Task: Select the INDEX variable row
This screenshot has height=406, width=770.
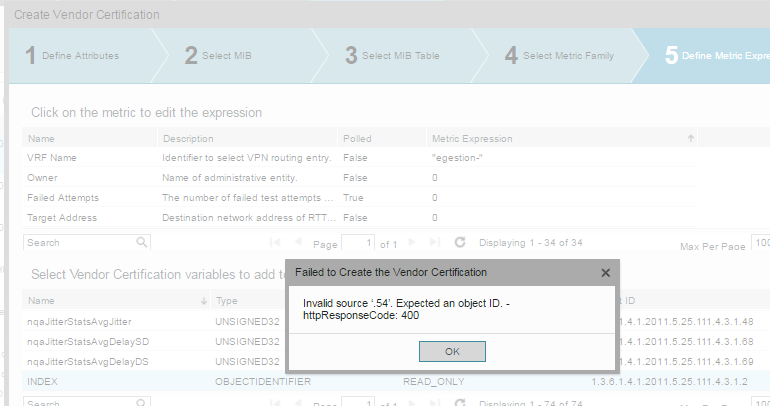Action: pyautogui.click(x=396, y=381)
